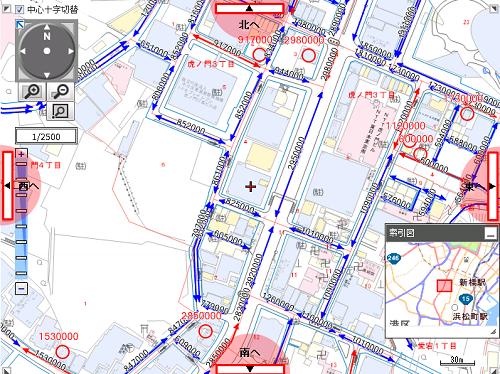Toggle the 中心十字切替 checkbox
500x374 pixels.
[x=19, y=9]
